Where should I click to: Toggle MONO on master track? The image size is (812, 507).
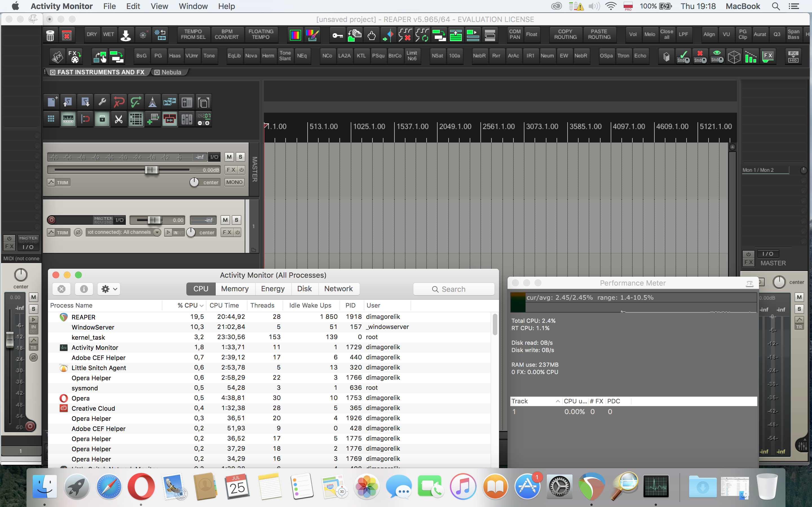234,182
